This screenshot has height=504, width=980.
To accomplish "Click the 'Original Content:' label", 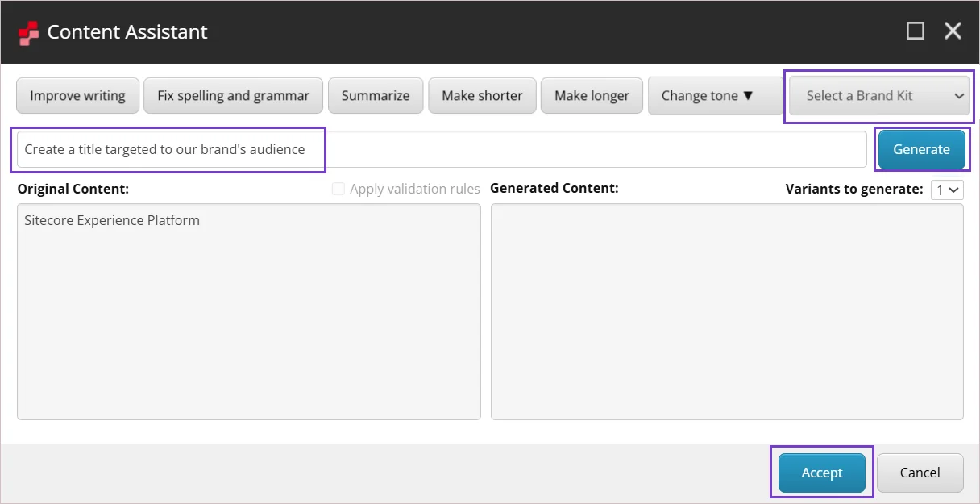I will point(73,189).
